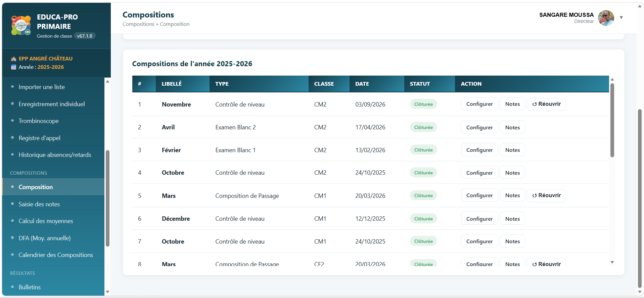Click the school building icon beside EPP ANGRÉ CHÂTEAU
Viewport: 644px width, 298px height.
(x=13, y=58)
